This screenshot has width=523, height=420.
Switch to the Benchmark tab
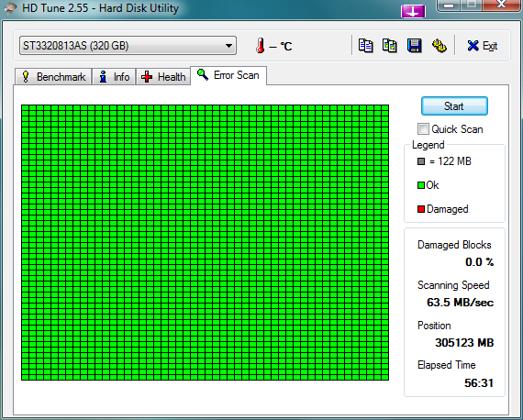[53, 77]
